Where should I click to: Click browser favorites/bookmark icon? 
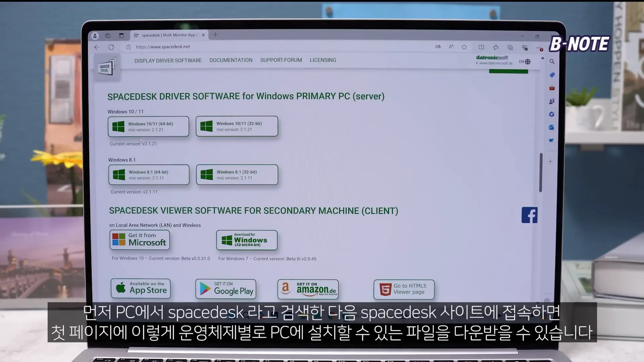click(465, 47)
